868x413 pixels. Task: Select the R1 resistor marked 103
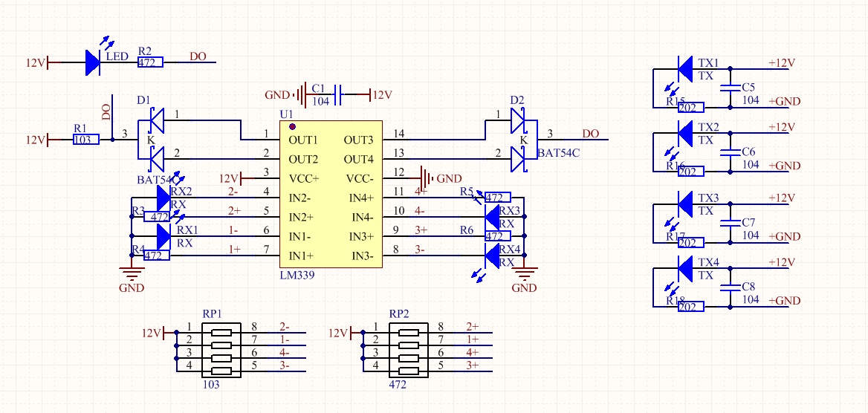coord(85,139)
